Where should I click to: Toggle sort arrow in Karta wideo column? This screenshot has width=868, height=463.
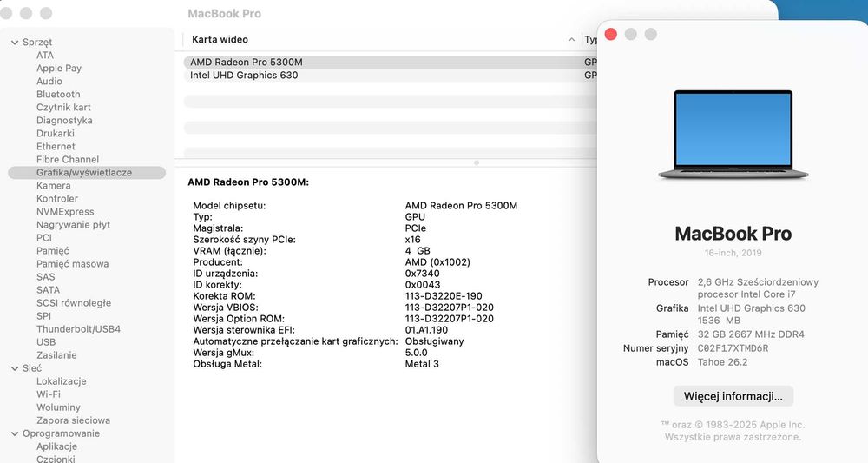tap(571, 39)
